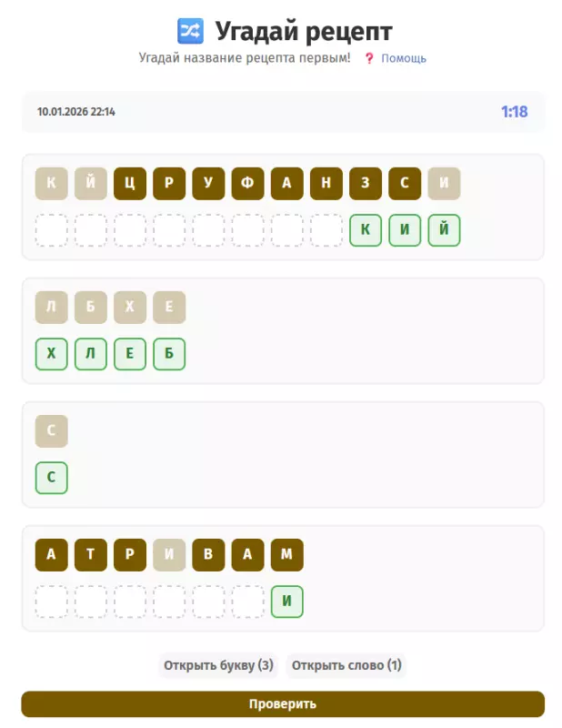This screenshot has width=562, height=728.
Task: Click first empty slot of last word
Action: coord(52,602)
